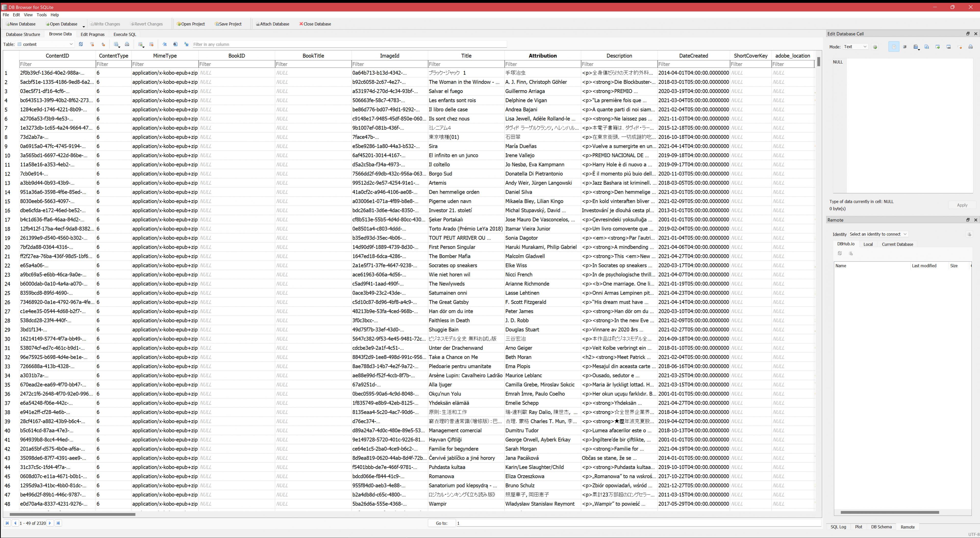The width and height of the screenshot is (980, 538).
Task: Click the Open Project button
Action: pos(191,24)
